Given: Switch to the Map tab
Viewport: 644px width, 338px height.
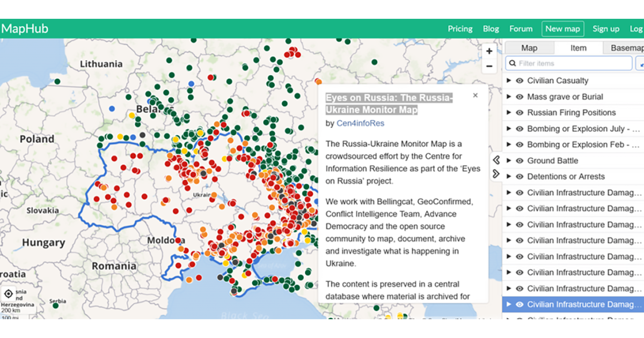Looking at the screenshot, I should (529, 48).
